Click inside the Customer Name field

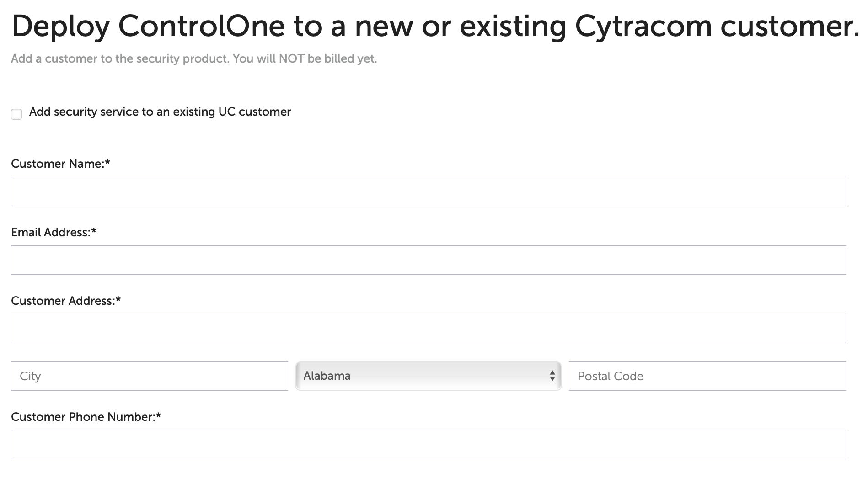(x=429, y=191)
